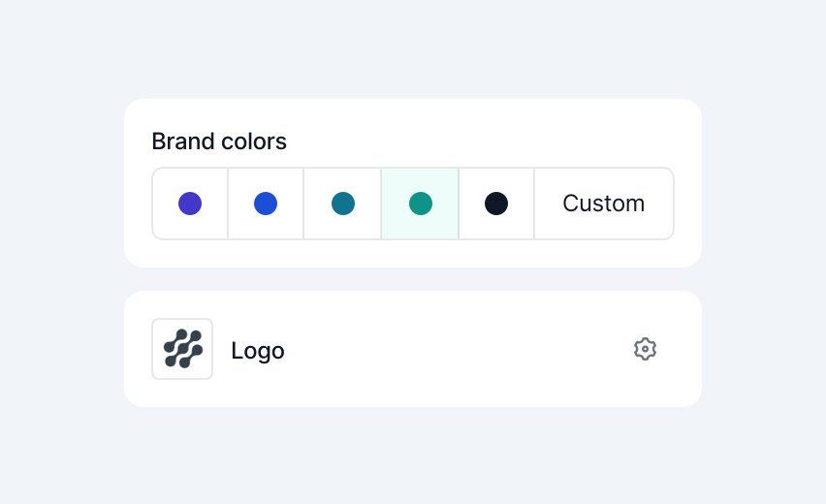Select the cell containing the teal-blue dot

tap(342, 204)
